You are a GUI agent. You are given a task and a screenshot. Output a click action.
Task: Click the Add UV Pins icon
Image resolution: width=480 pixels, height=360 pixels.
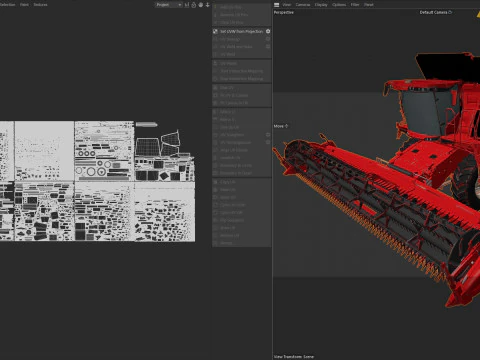[215, 7]
